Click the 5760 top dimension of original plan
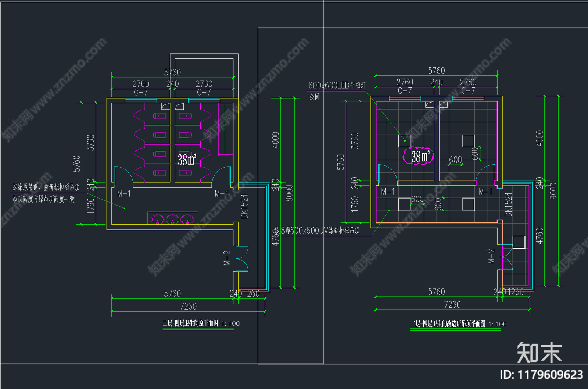588x389 pixels. [172, 72]
